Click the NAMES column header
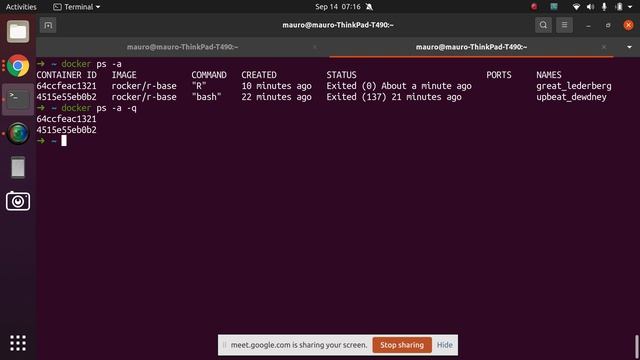Screen dimensions: 640x360 [549, 75]
